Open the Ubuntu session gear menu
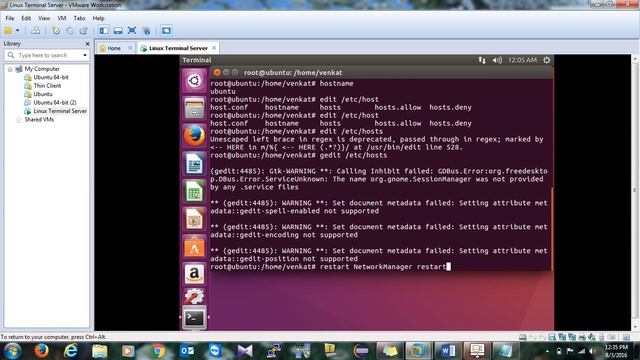 (x=547, y=60)
